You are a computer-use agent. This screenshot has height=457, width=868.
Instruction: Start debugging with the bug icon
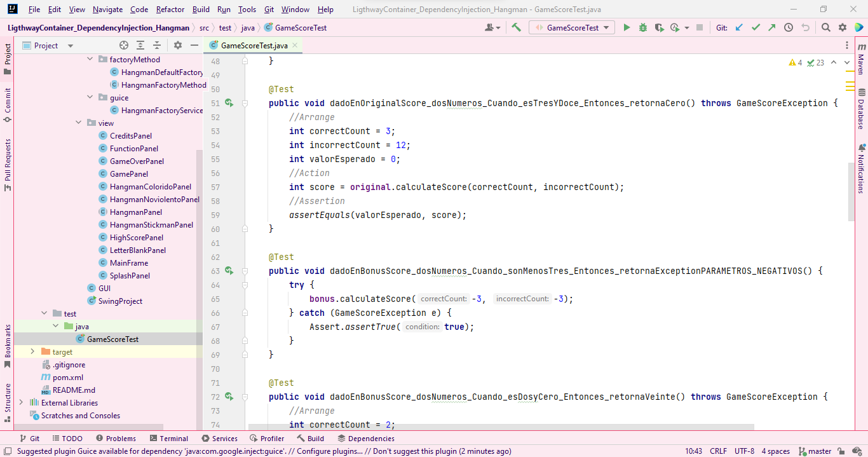[642, 27]
